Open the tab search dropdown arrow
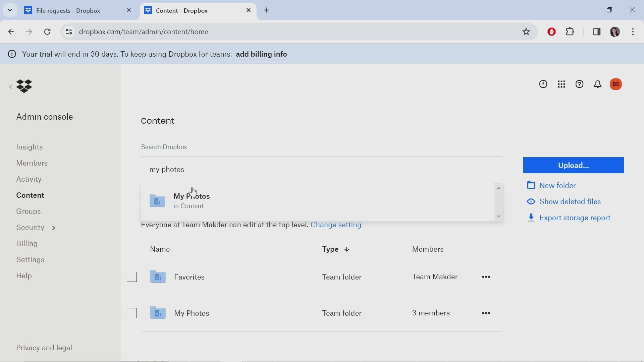644x362 pixels. coord(10,10)
